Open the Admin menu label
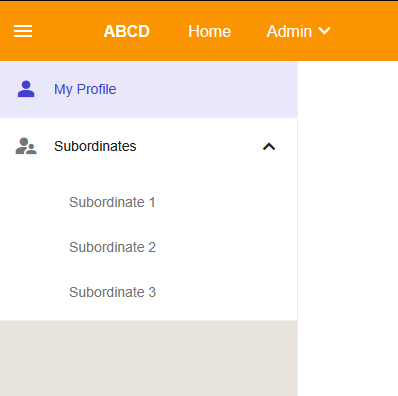 click(289, 31)
